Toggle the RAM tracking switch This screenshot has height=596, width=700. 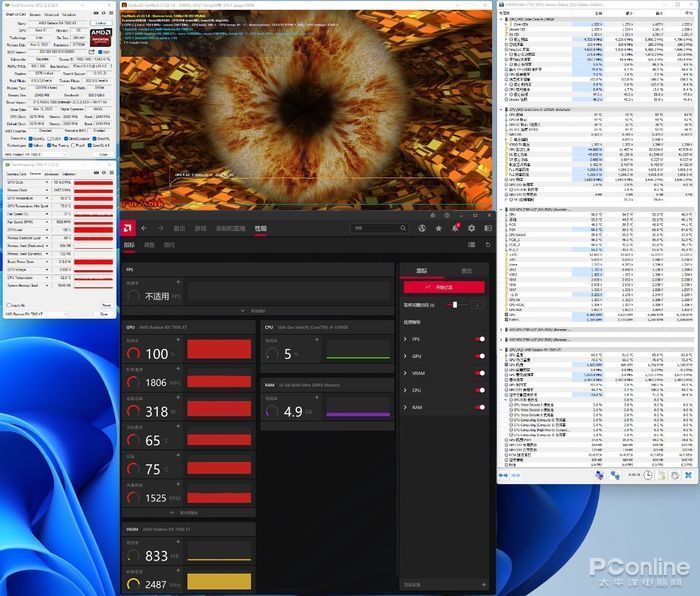[x=480, y=407]
